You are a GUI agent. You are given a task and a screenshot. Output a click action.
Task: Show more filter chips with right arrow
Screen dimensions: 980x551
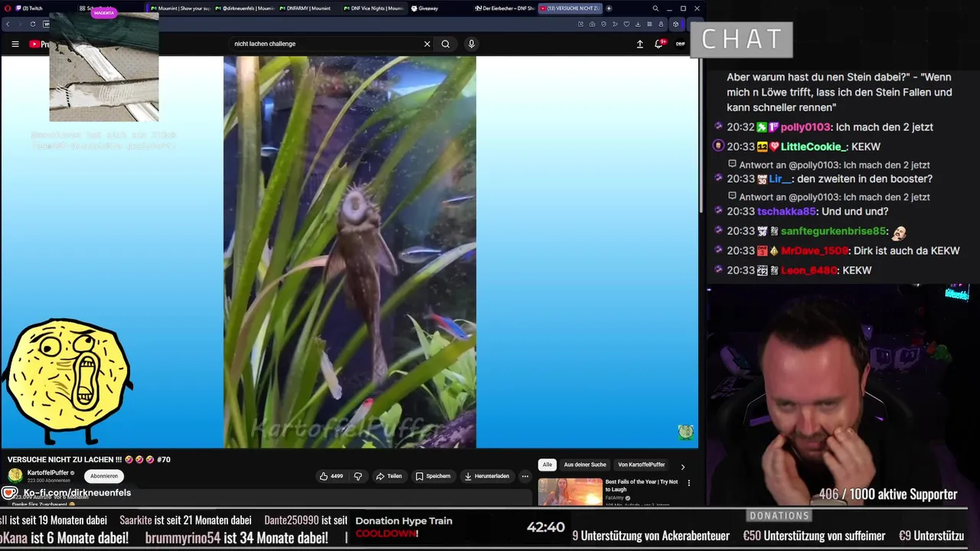683,466
